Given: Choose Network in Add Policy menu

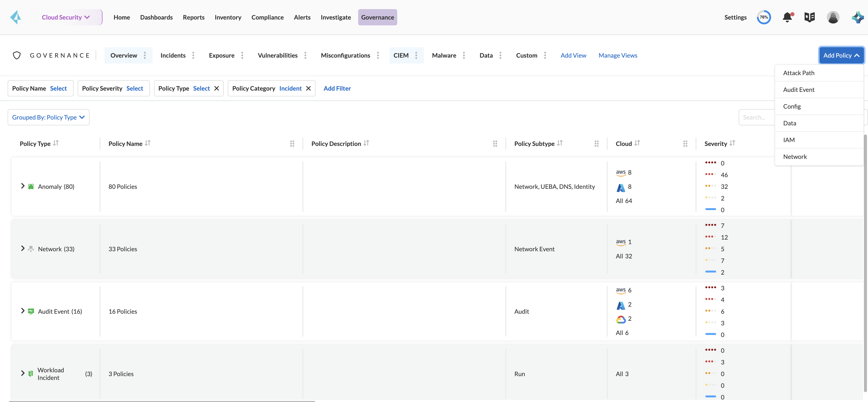Looking at the screenshot, I should point(819,157).
